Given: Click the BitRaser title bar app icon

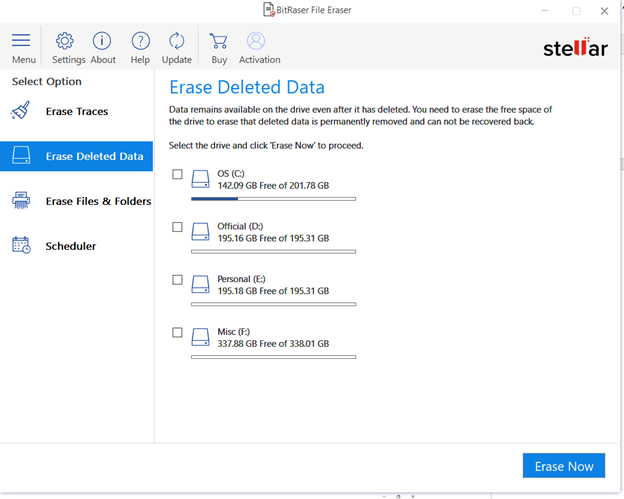Looking at the screenshot, I should 269,10.
